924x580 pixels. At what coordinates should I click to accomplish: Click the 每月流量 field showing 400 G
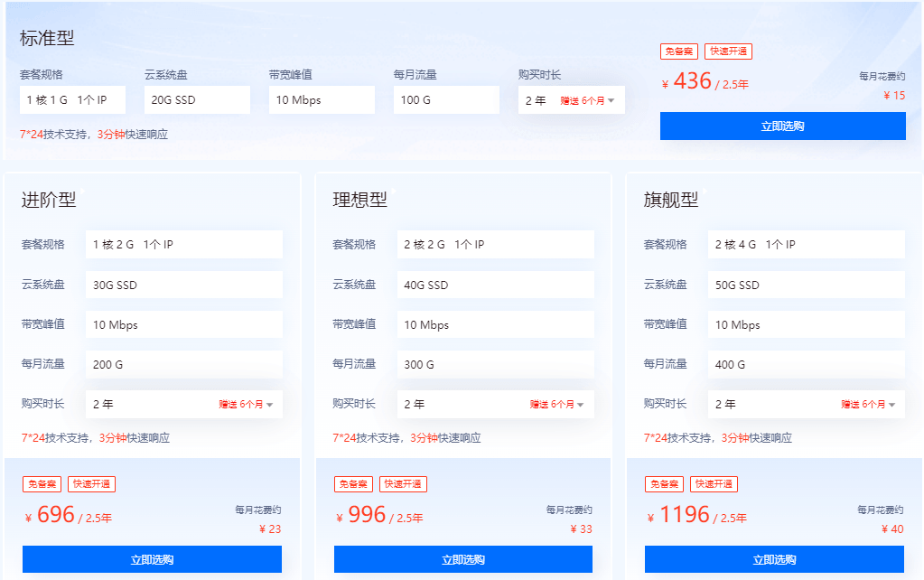806,364
